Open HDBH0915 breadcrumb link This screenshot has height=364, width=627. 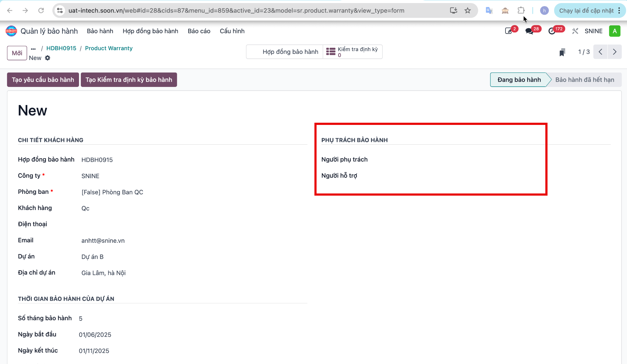tap(61, 48)
